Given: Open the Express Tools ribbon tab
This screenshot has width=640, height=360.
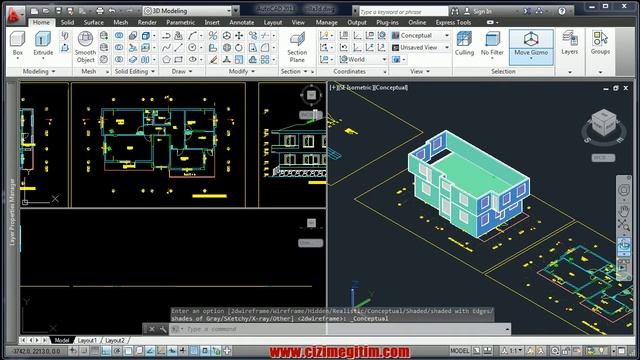Looking at the screenshot, I should pos(453,22).
